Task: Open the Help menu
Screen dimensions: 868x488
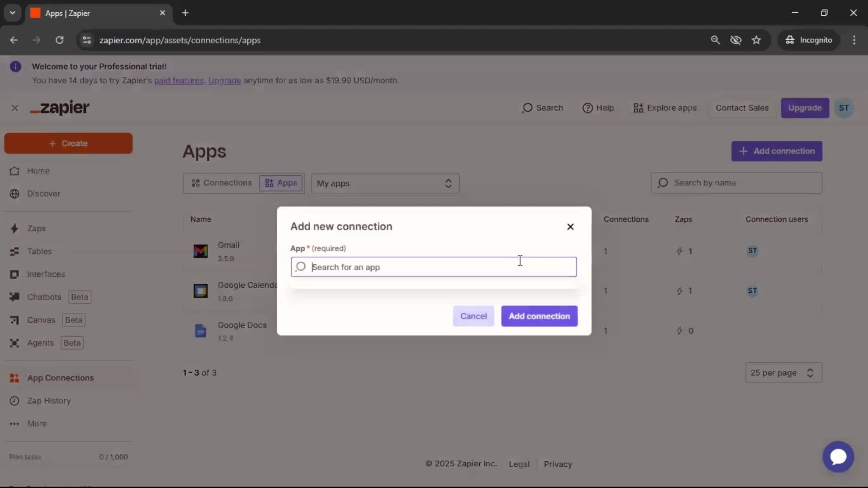Action: 598,108
